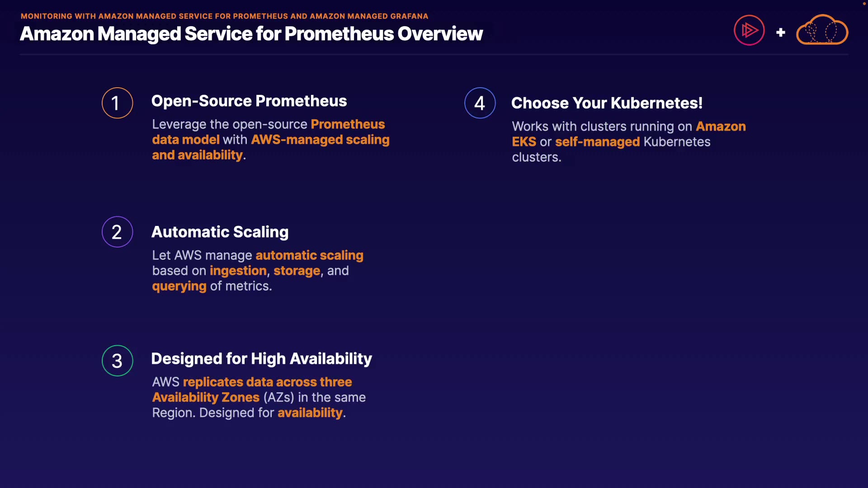Image resolution: width=868 pixels, height=488 pixels.
Task: Click the highlighted 'ingestion' word
Action: click(238, 271)
